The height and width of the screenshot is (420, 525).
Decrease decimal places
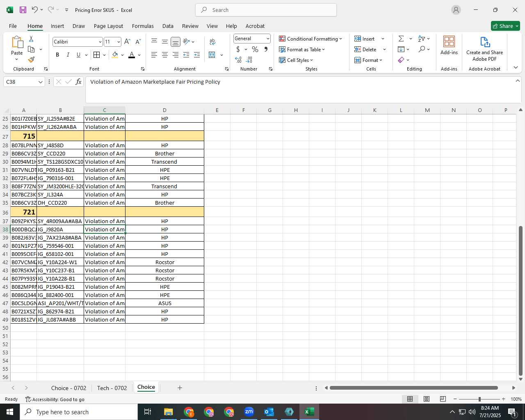click(249, 60)
